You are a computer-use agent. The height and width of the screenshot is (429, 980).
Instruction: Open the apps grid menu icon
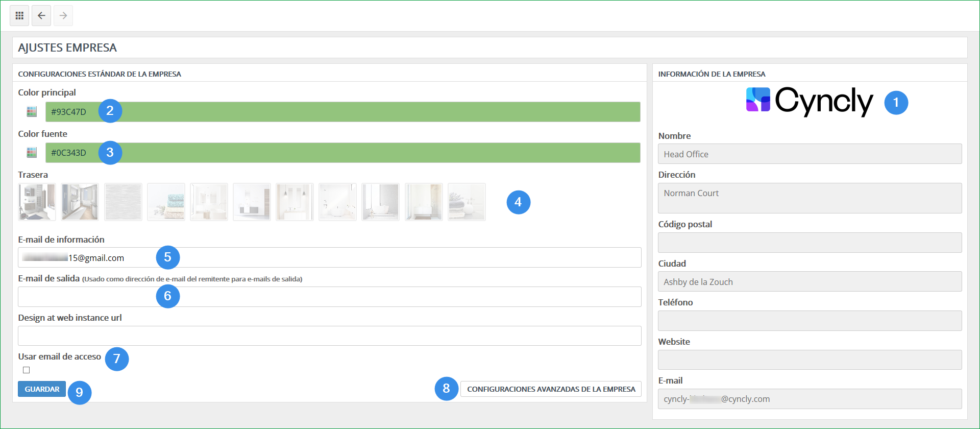click(19, 15)
